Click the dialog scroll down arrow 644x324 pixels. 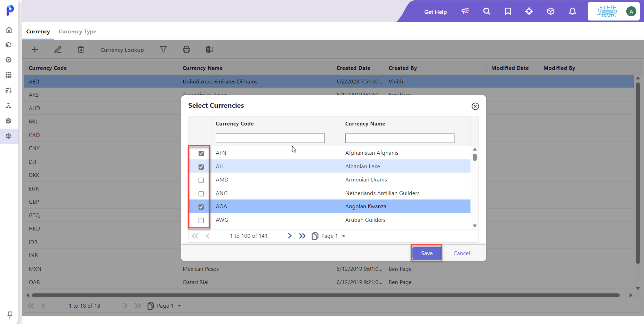point(475,226)
